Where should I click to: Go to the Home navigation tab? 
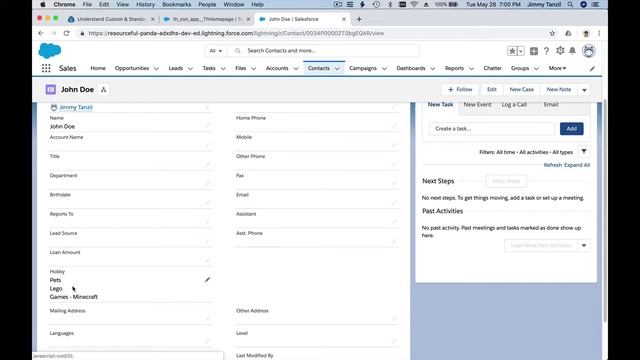pyautogui.click(x=98, y=68)
